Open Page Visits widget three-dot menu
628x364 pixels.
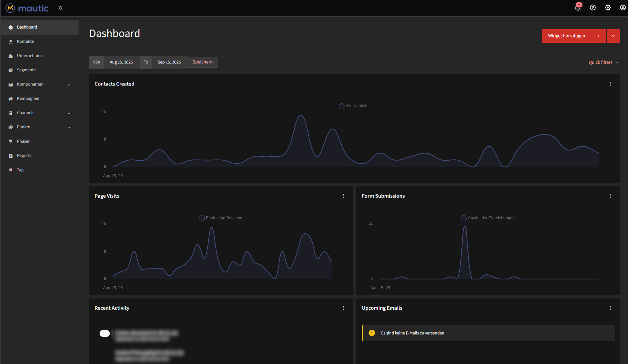tap(343, 196)
